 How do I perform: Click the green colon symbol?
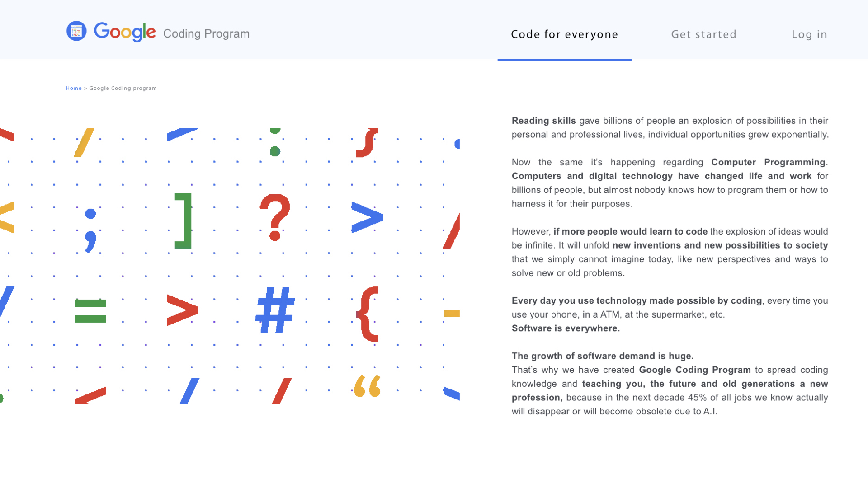coord(275,143)
